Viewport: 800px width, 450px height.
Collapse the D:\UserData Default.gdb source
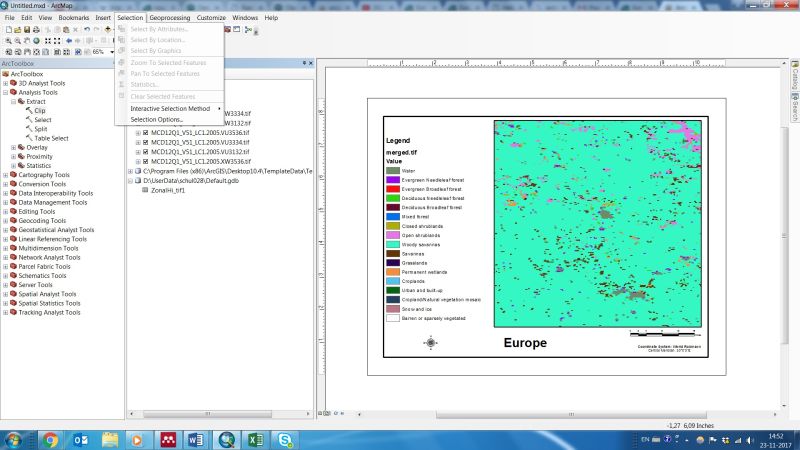coord(131,181)
